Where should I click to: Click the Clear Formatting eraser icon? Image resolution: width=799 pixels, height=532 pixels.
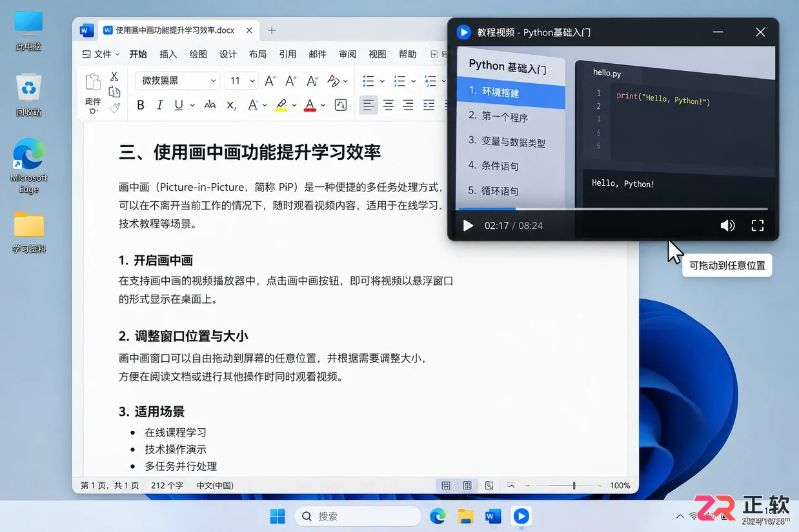[333, 81]
